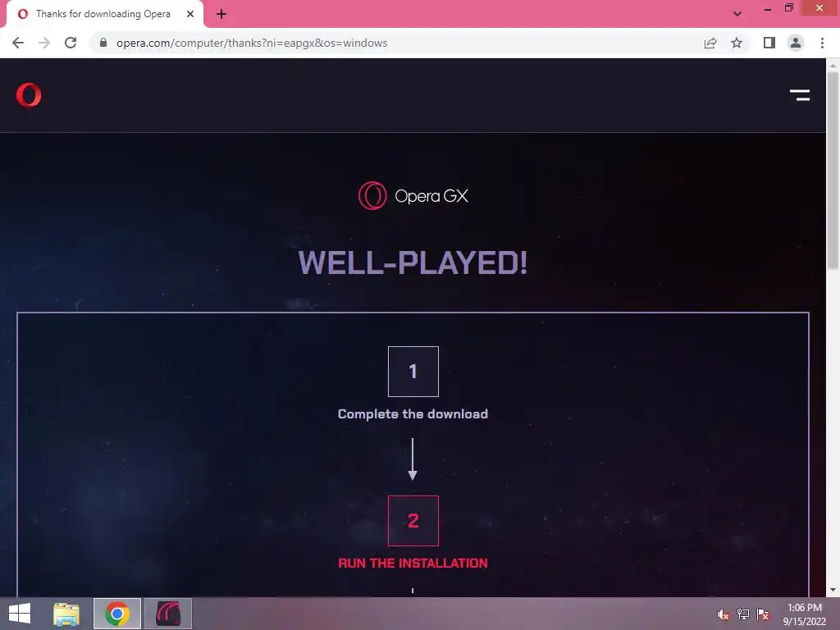This screenshot has width=840, height=630.
Task: Share this page using share icon
Action: 710,43
